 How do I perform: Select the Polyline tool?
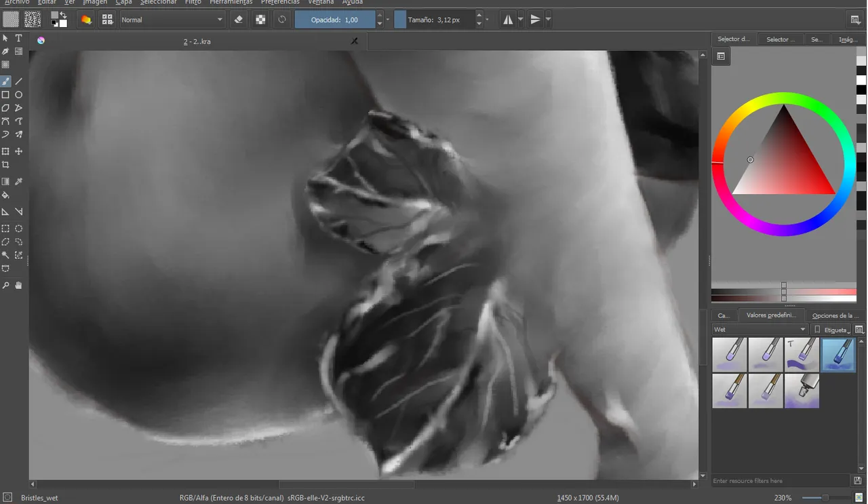click(x=19, y=108)
